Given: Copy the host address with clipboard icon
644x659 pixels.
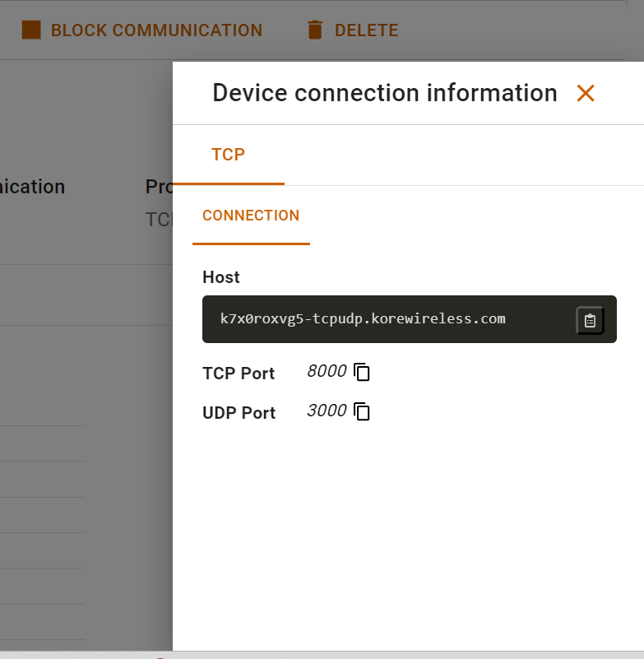Looking at the screenshot, I should [590, 320].
